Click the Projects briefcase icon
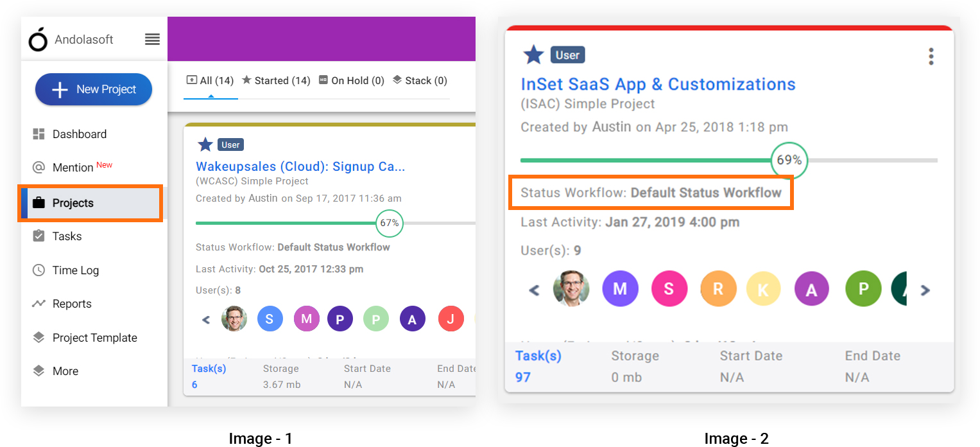The height and width of the screenshot is (447, 980). pos(39,203)
